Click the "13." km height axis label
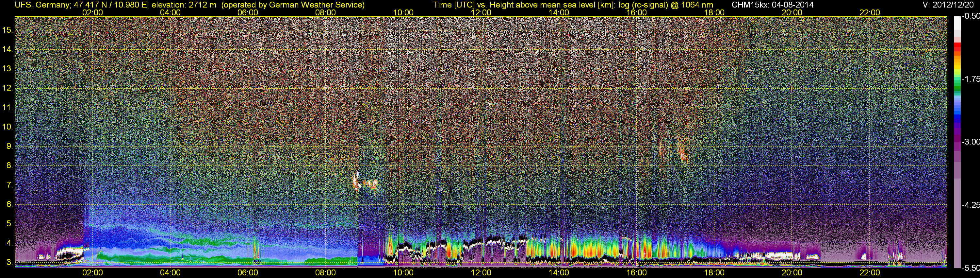Image resolution: width=980 pixels, height=278 pixels. pyautogui.click(x=8, y=69)
